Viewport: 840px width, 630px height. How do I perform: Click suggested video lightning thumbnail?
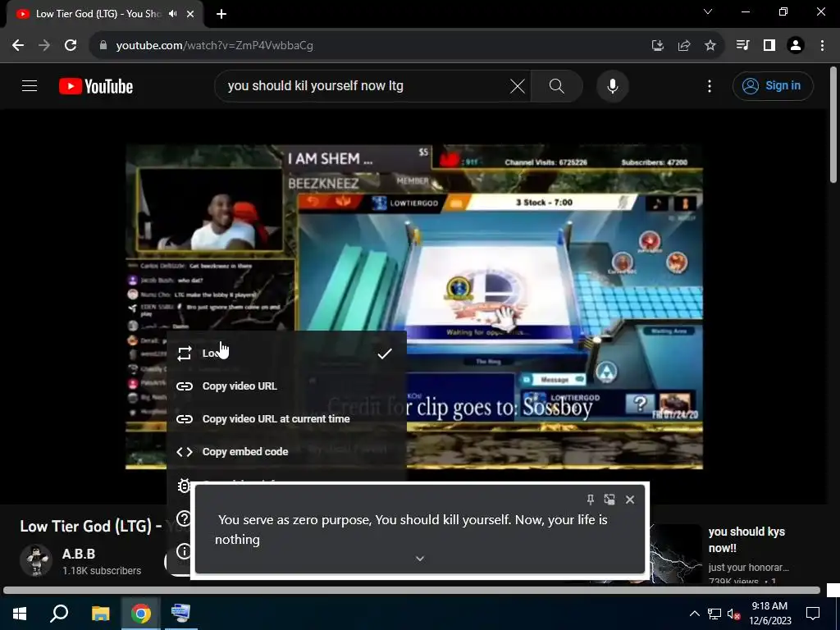(x=676, y=554)
